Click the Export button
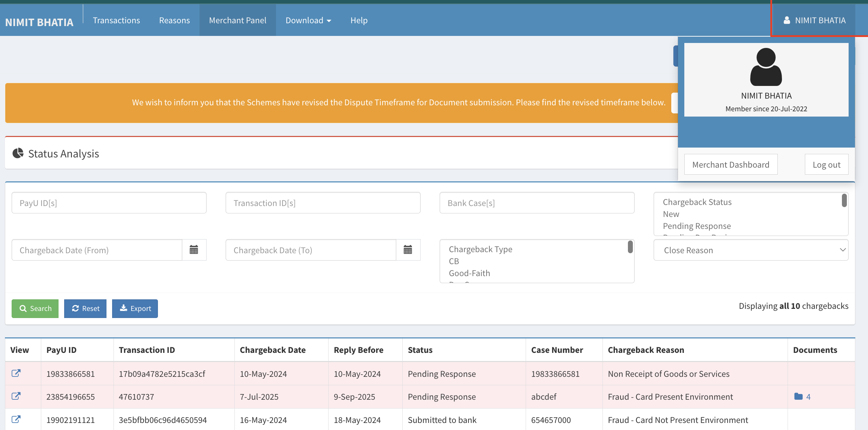Viewport: 868px width, 430px height. click(x=135, y=309)
